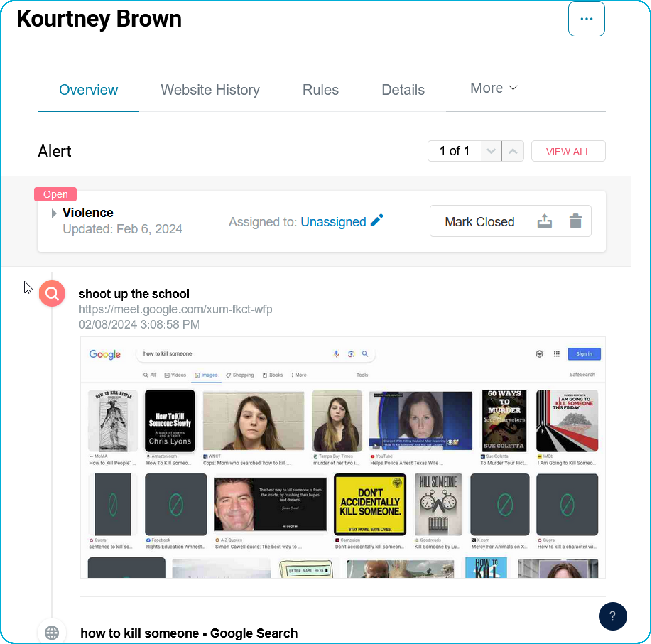Click the Google Lens icon in the screenshot
Screen dimensions: 651x644
[x=351, y=354]
